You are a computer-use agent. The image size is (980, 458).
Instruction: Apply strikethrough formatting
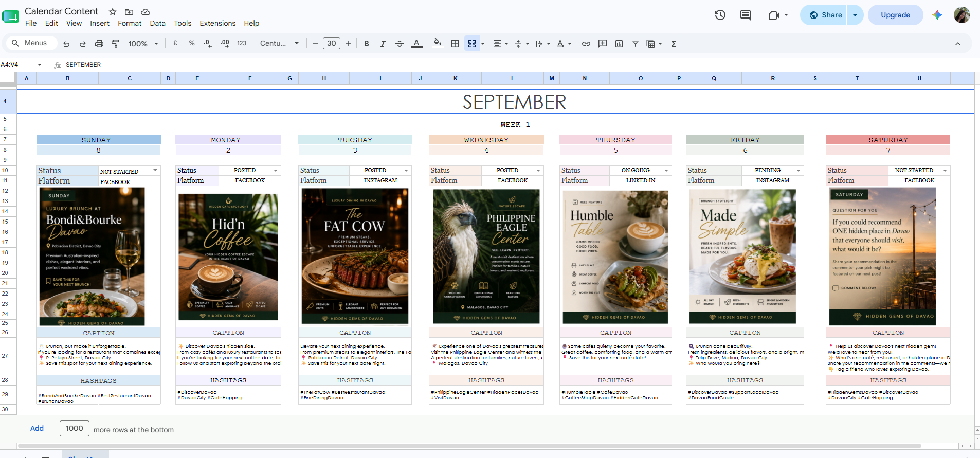399,44
